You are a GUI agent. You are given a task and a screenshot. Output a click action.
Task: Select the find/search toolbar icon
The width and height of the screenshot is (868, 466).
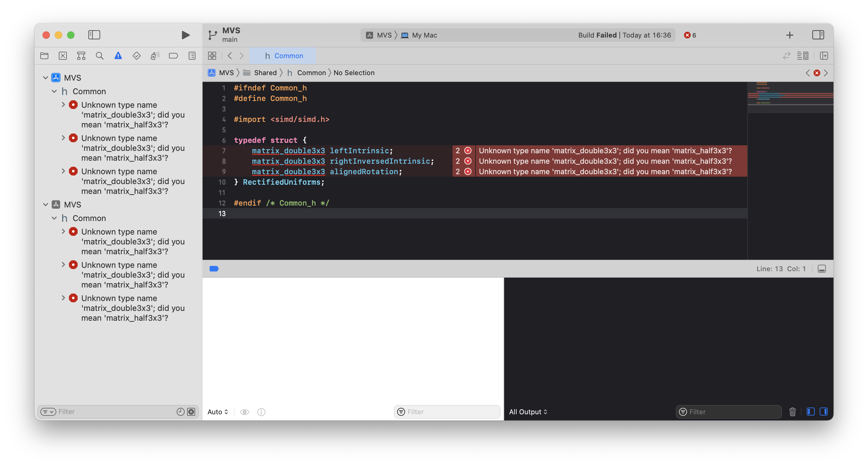99,56
